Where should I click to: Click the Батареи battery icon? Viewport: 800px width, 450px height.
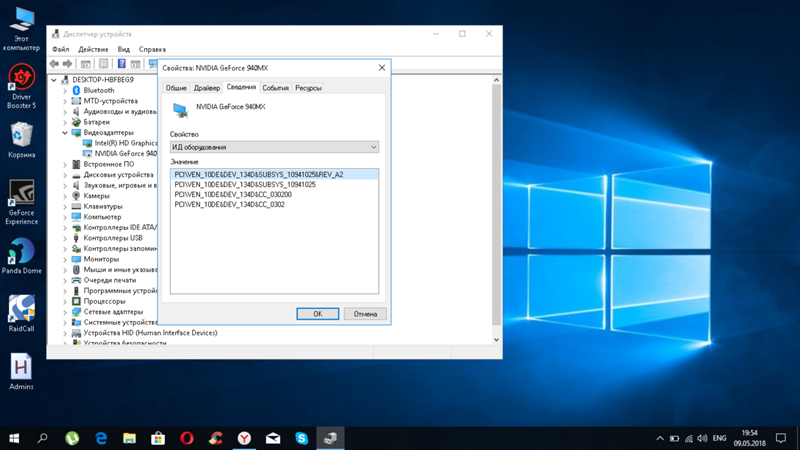coord(76,122)
